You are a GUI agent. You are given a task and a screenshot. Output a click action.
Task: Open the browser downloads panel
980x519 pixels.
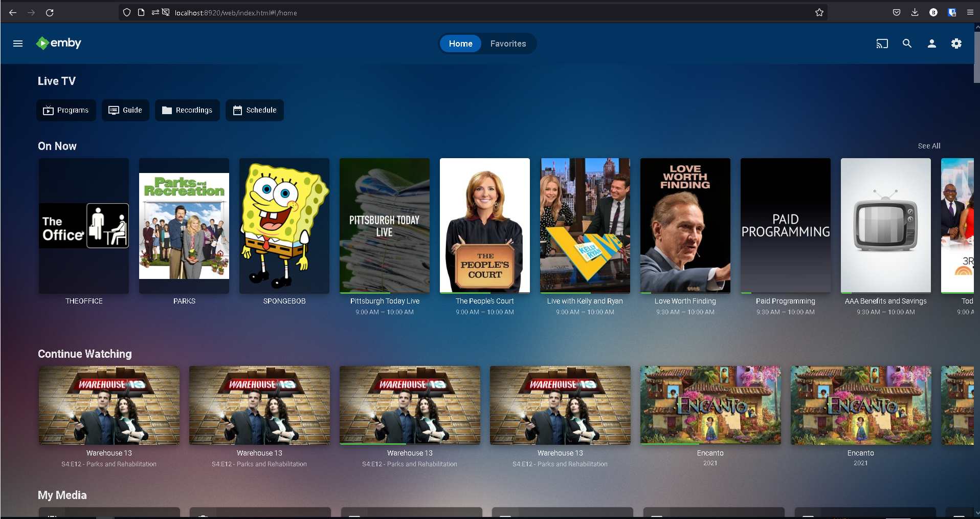pos(915,12)
